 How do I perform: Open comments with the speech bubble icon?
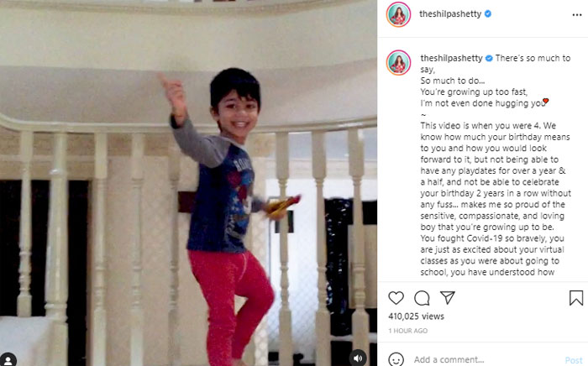point(422,298)
